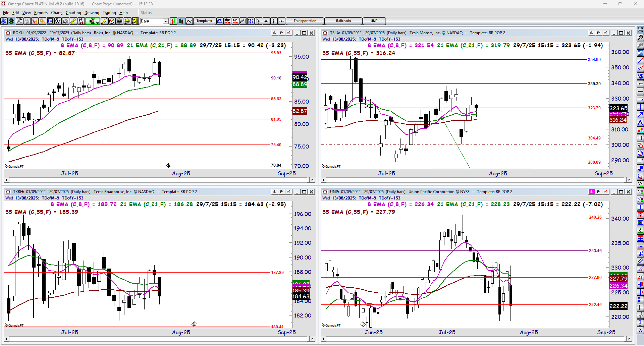
Task: Toggle the highlighted S button on UNP chart
Action: (x=591, y=192)
